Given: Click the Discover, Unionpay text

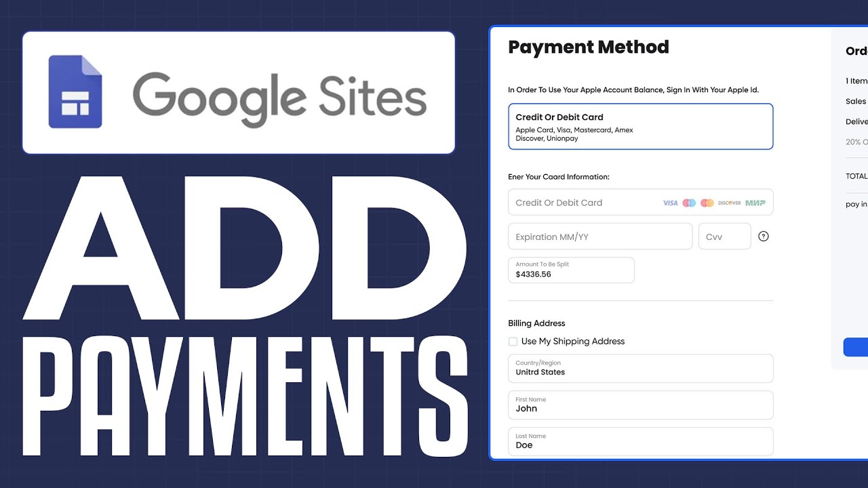Looking at the screenshot, I should [547, 139].
